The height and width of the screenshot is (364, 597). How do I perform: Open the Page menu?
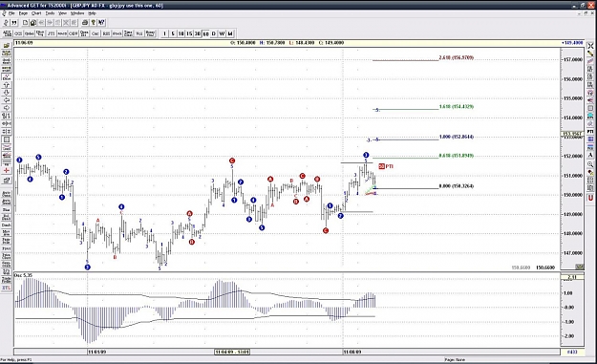23,13
